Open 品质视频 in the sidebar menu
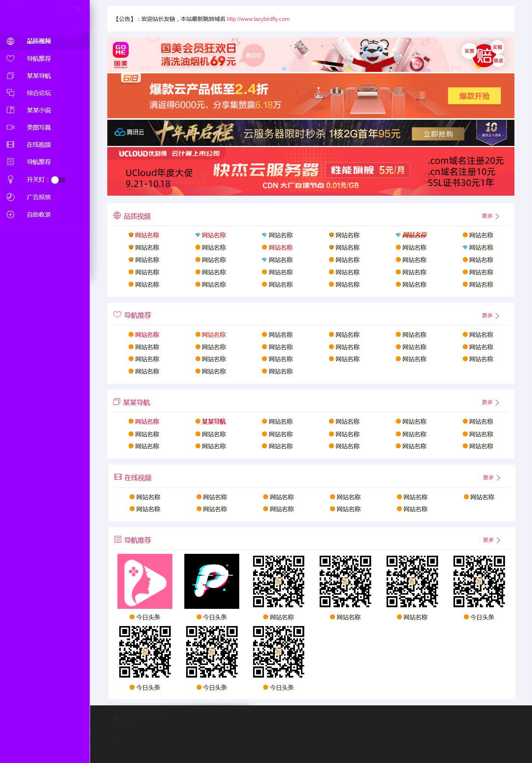 click(39, 41)
